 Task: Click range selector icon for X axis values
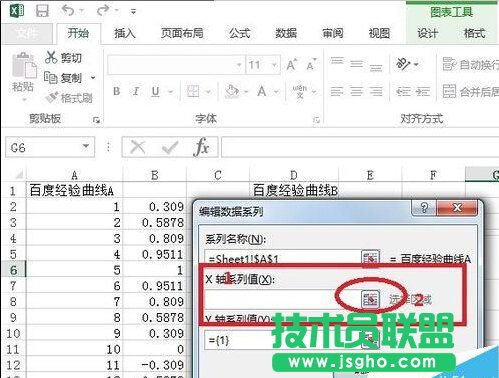[370, 299]
